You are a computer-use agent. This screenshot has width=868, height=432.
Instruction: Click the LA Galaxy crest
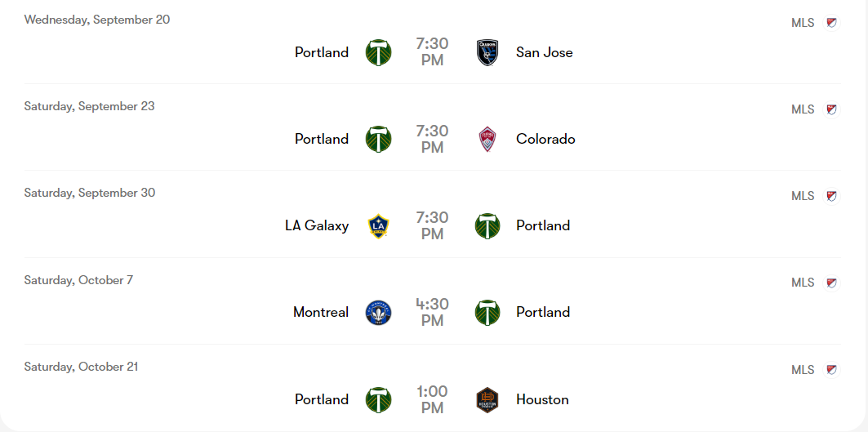pos(378,226)
